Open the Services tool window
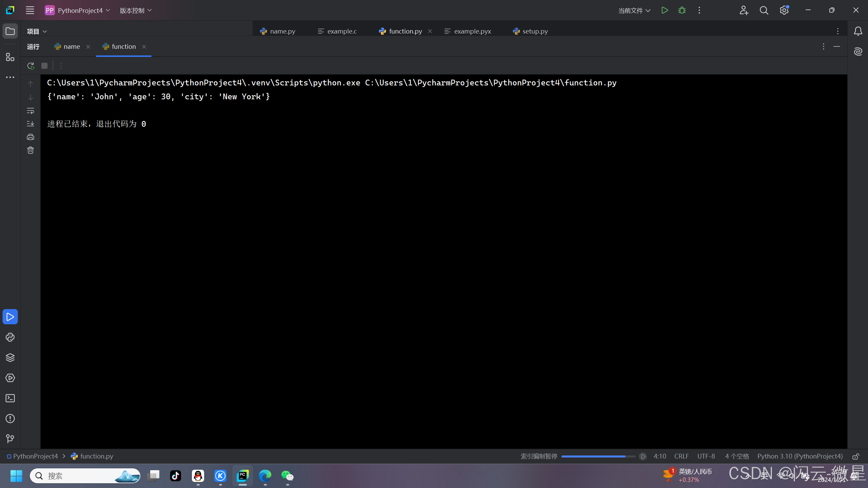The image size is (868, 488). coord(10,378)
